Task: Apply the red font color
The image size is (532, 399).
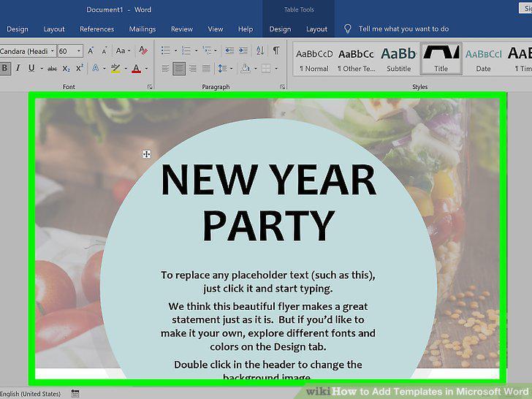Action: [137, 69]
